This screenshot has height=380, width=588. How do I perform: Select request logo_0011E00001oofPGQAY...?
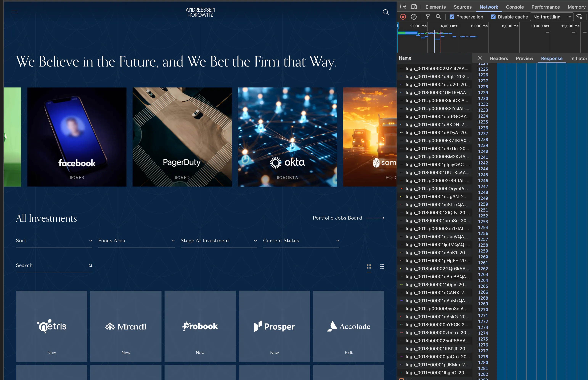[x=435, y=116]
